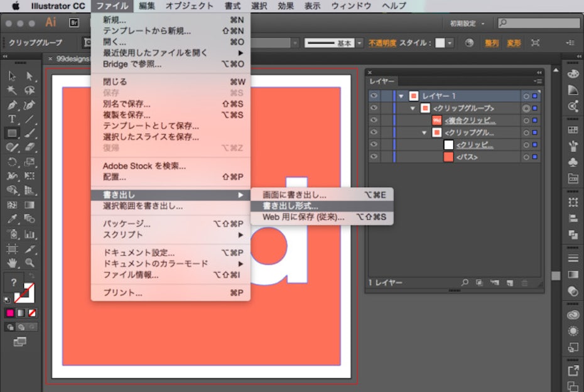Image resolution: width=584 pixels, height=392 pixels.
Task: Select the Type tool in the toolbox
Action: pos(12,119)
